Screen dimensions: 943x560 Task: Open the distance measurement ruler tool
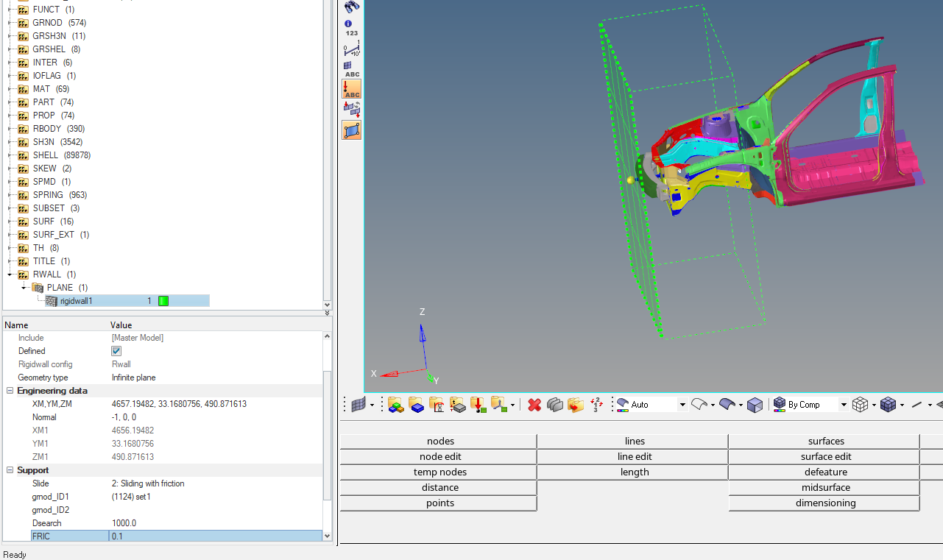(351, 49)
